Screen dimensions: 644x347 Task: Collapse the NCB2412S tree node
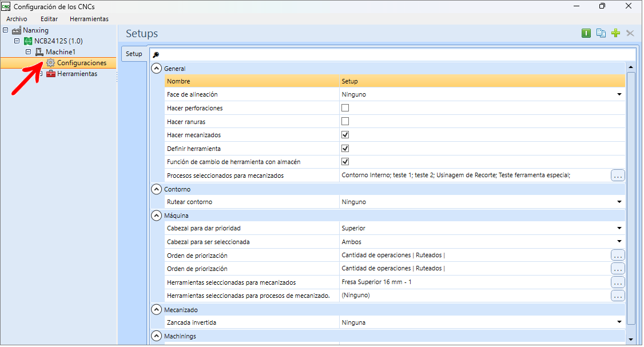tap(17, 41)
